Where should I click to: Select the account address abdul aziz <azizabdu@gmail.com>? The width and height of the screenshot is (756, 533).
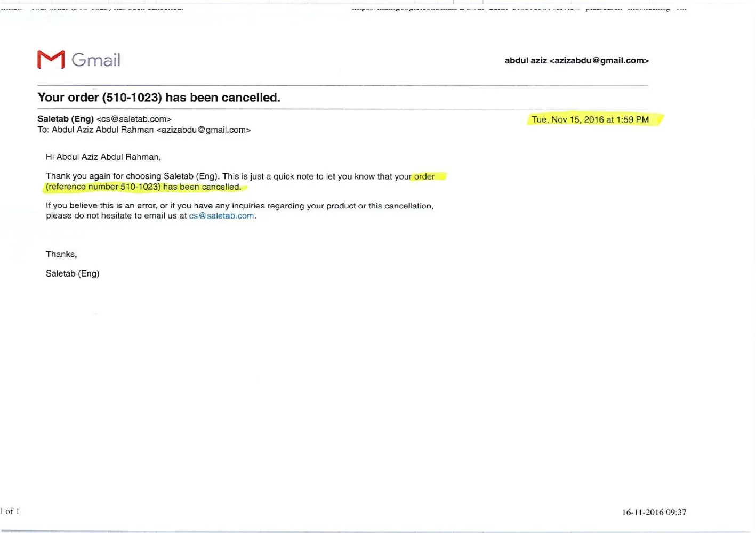point(576,61)
